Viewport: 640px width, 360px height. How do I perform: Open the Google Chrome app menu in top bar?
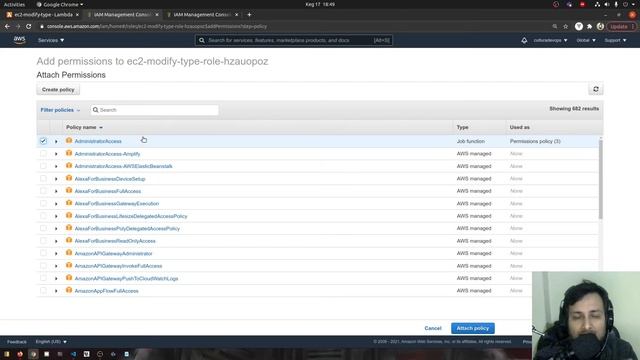coord(60,4)
